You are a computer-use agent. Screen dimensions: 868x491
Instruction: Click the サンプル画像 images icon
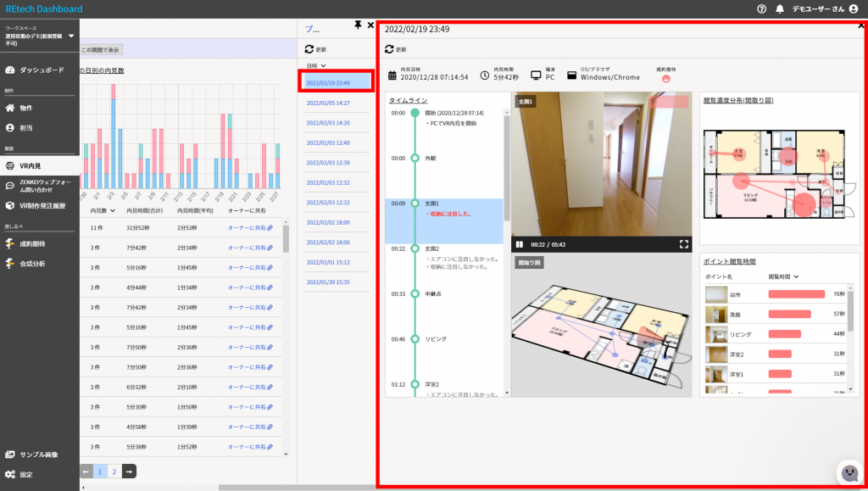pyautogui.click(x=10, y=455)
